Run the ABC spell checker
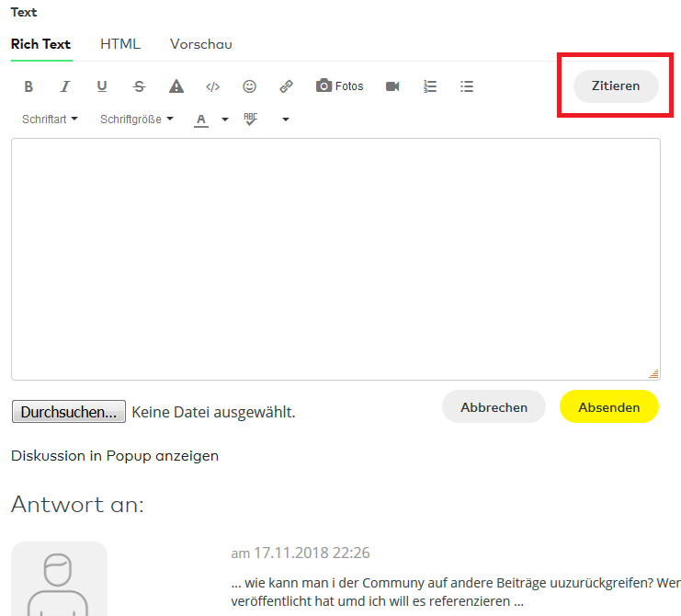Image resolution: width=681 pixels, height=616 pixels. (x=251, y=119)
